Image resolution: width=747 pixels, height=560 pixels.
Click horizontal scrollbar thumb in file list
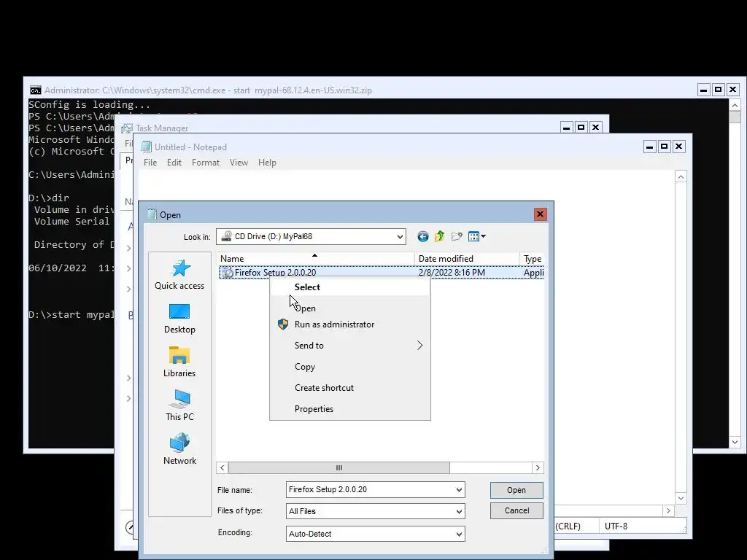tap(338, 467)
